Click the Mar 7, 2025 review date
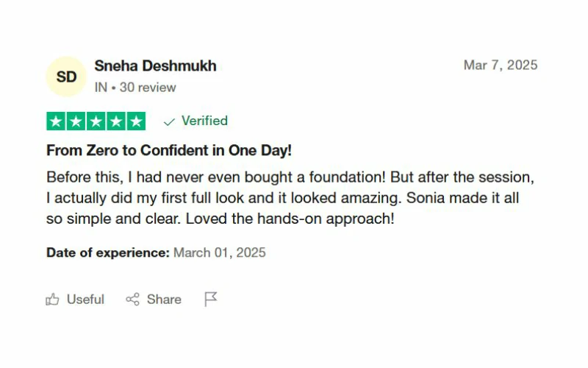Screen dimensions: 588x368 point(501,66)
